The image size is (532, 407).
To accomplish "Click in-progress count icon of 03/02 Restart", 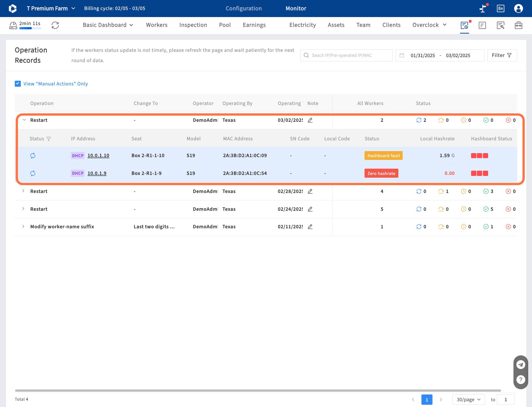I will coord(419,120).
